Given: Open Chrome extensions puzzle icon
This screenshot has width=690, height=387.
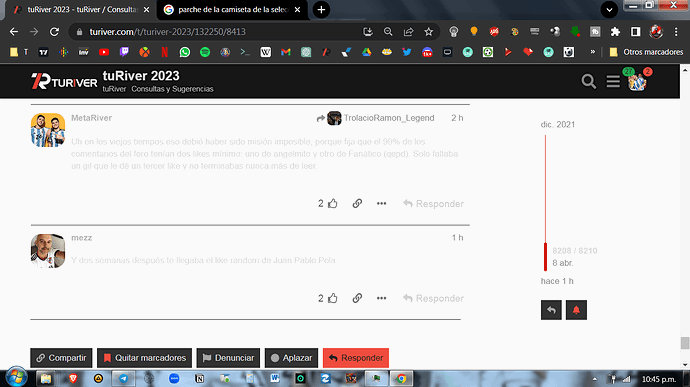Looking at the screenshot, I should [615, 32].
